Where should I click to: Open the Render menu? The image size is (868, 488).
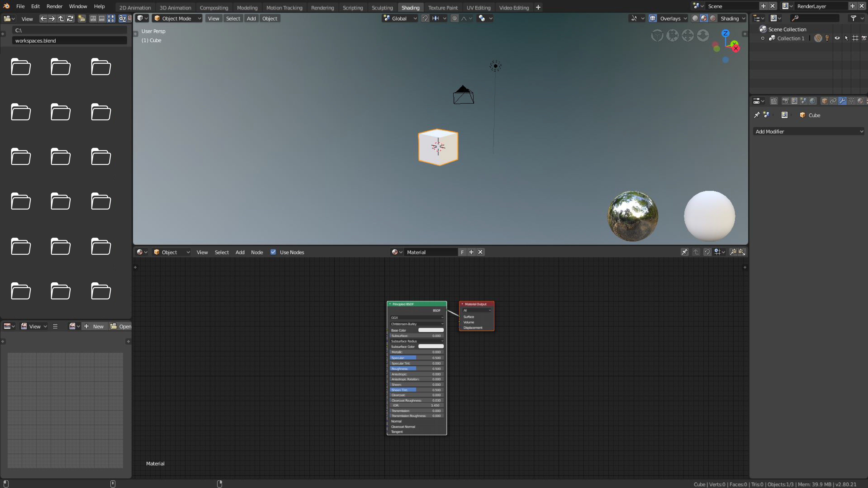tap(54, 6)
